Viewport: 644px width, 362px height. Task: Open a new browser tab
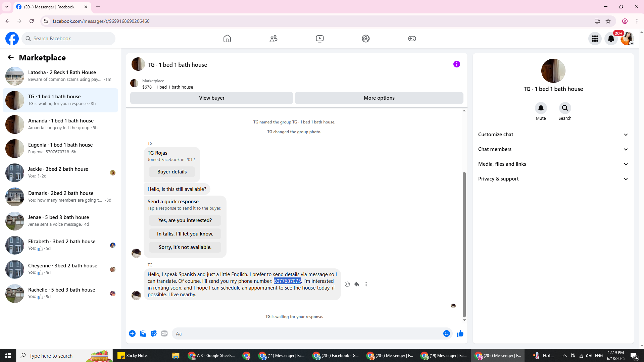tap(98, 7)
